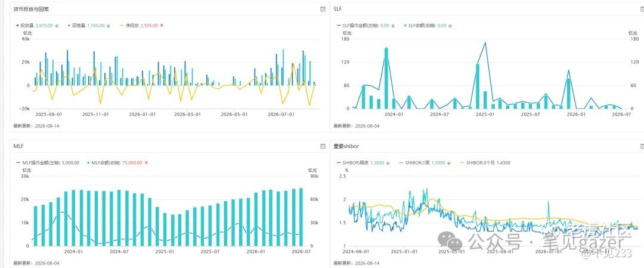Click the chart icon in 重要shibor panel header
This screenshot has width=644, height=268.
click(x=642, y=146)
